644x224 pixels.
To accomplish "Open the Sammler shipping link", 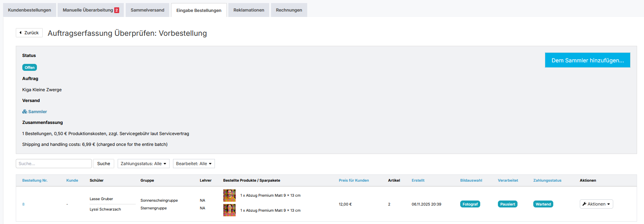I will pos(35,112).
